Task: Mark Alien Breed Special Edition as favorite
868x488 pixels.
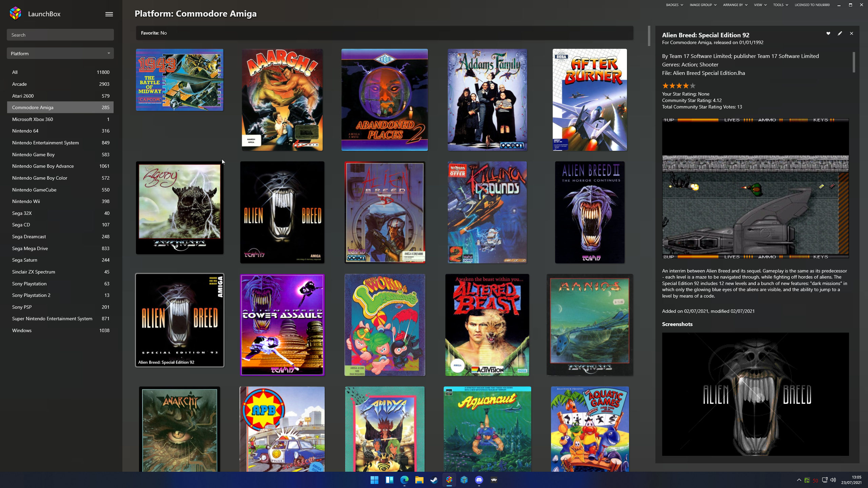Action: (828, 33)
